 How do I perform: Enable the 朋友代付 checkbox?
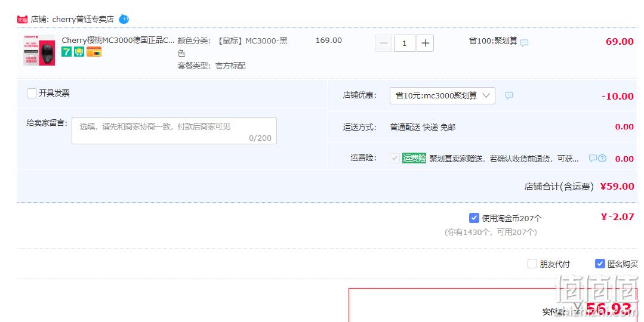[532, 264]
